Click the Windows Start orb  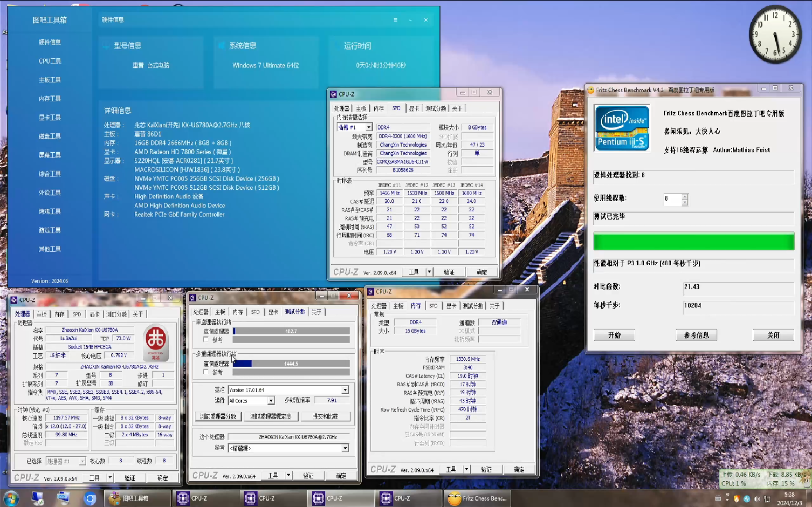tap(11, 499)
